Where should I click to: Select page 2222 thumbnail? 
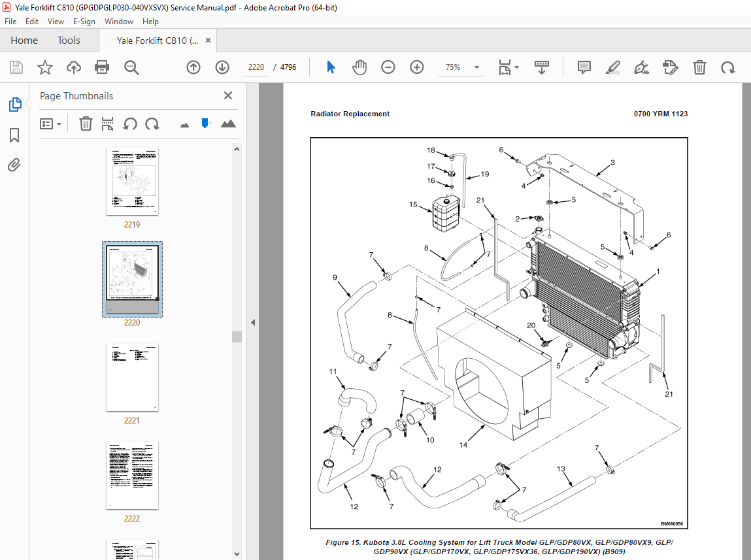132,476
